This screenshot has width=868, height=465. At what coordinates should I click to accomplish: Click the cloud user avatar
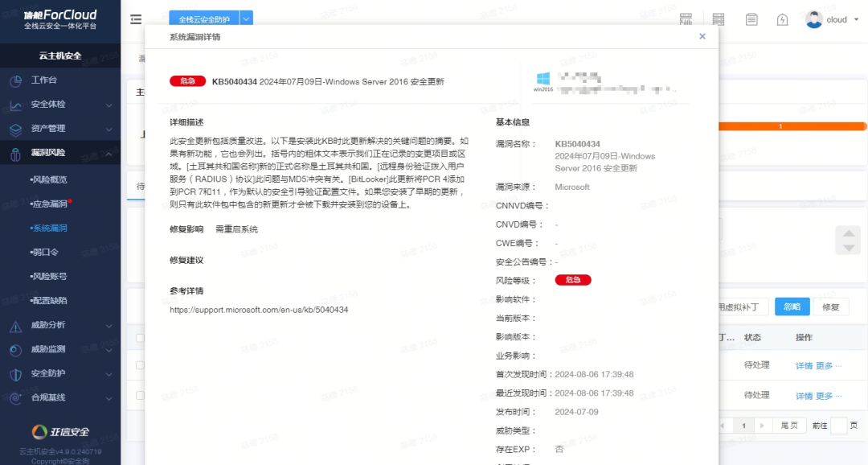tap(813, 19)
